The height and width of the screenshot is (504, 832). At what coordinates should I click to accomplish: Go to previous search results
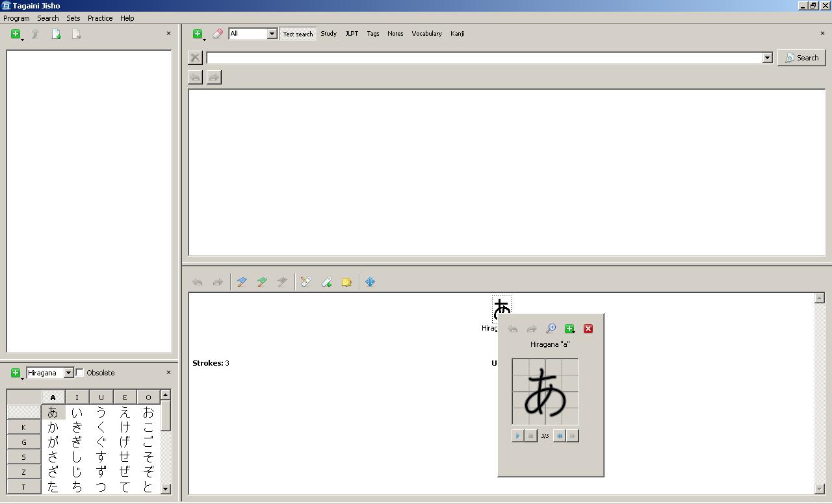tap(195, 78)
